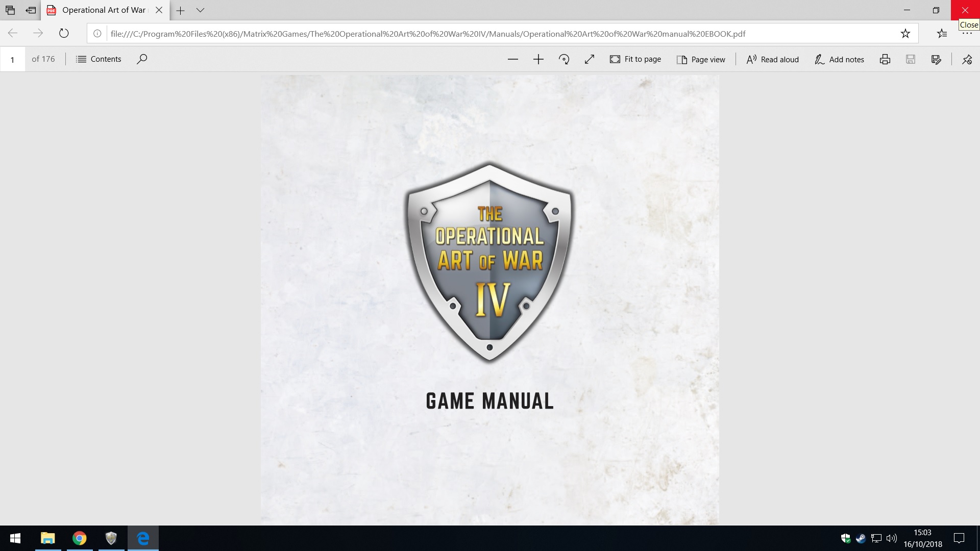This screenshot has height=551, width=980.
Task: Open Windows Defender tray icon
Action: [x=845, y=538]
